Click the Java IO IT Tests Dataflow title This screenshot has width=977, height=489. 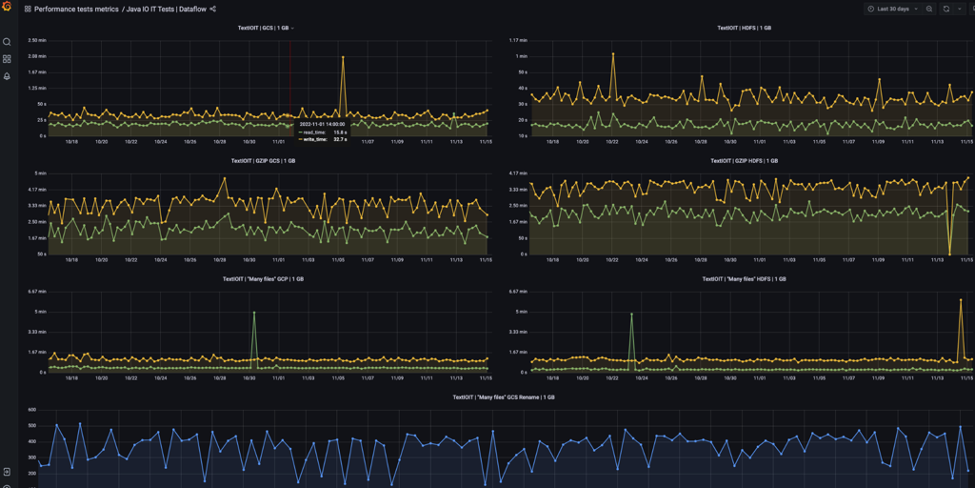[166, 9]
